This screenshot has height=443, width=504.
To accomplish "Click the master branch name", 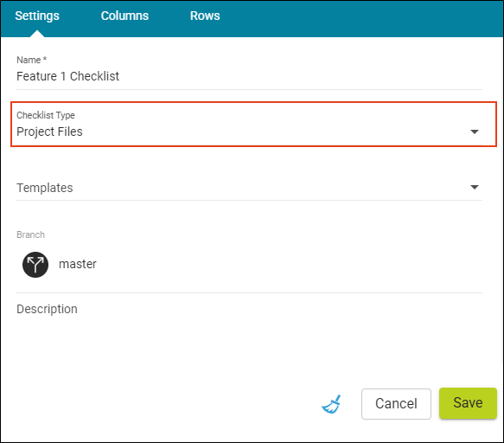I will coord(78,264).
